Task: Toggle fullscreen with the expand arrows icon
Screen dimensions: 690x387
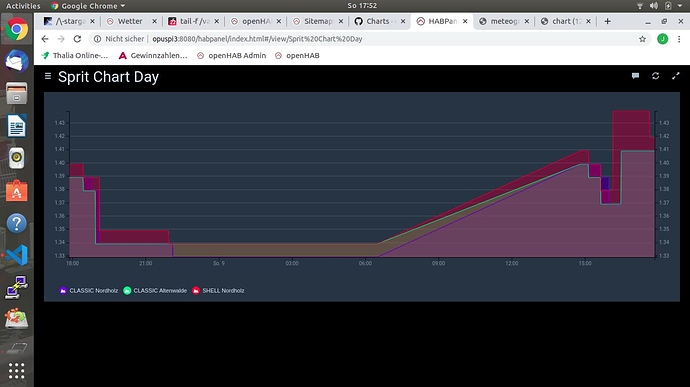Action: (676, 76)
